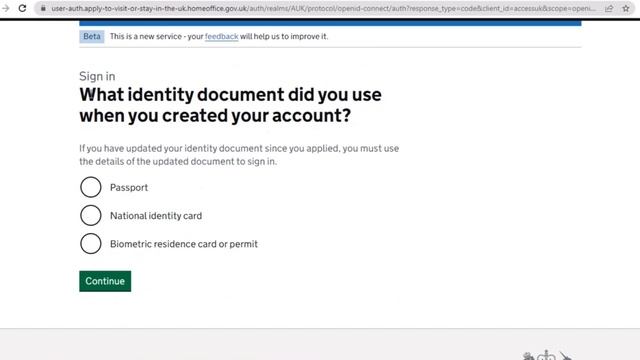The image size is (640, 360).
Task: Click the Beta tag label
Action: pos(92,36)
